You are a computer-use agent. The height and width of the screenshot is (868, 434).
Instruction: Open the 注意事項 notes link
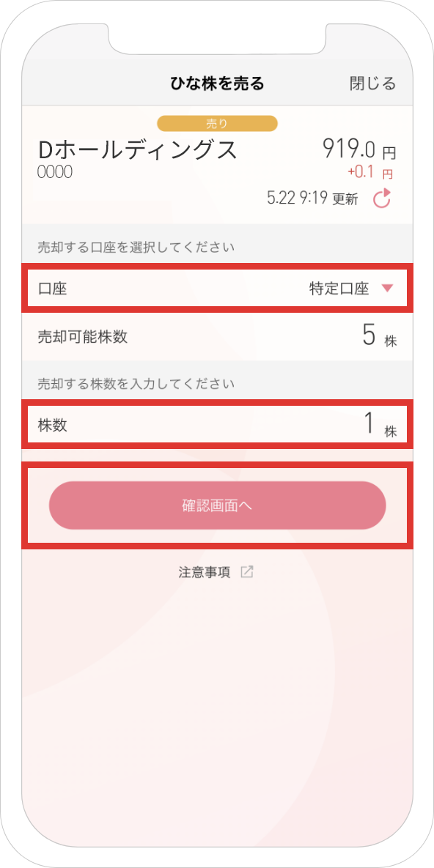pos(204,572)
